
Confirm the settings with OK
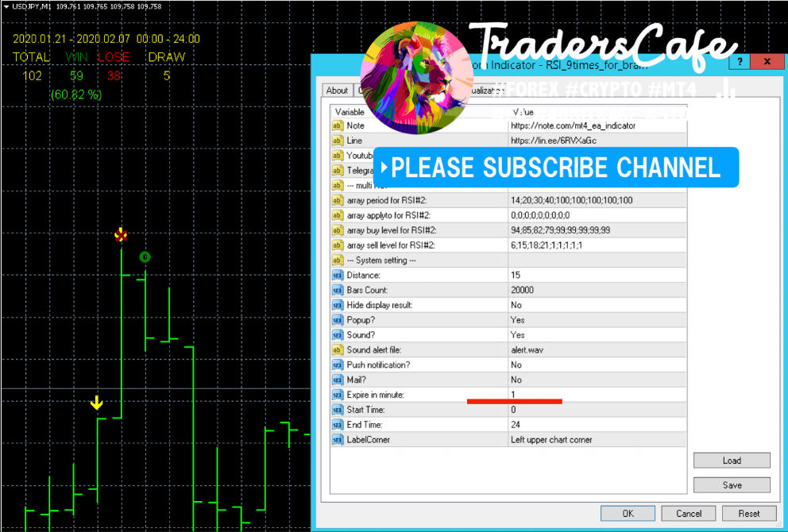pos(628,514)
